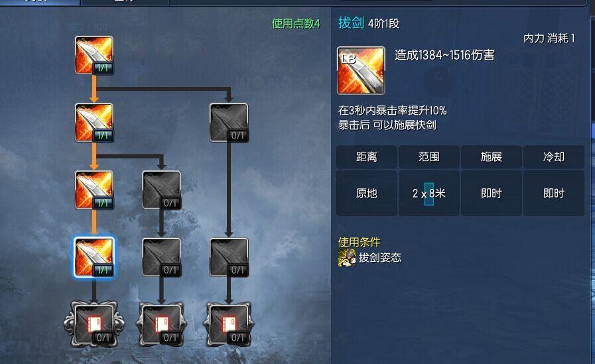This screenshot has width=595, height=364.
Task: Select the tier-3 activated flaming sword node
Action: [x=94, y=190]
